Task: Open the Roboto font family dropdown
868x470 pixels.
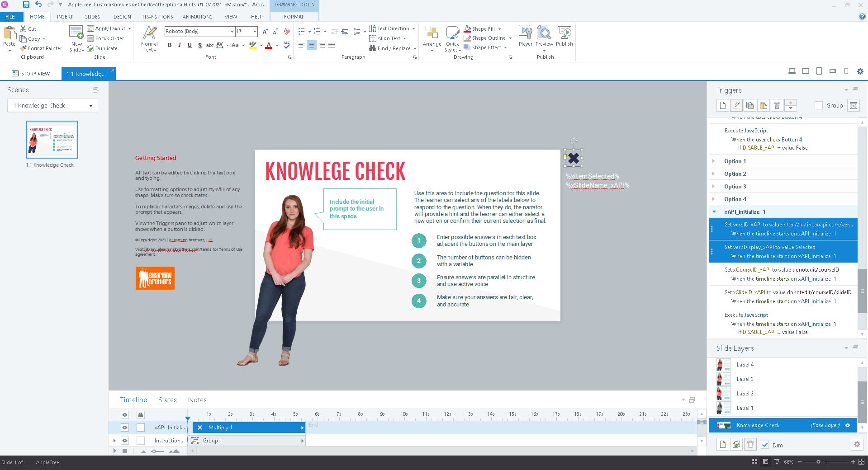Action: click(231, 32)
